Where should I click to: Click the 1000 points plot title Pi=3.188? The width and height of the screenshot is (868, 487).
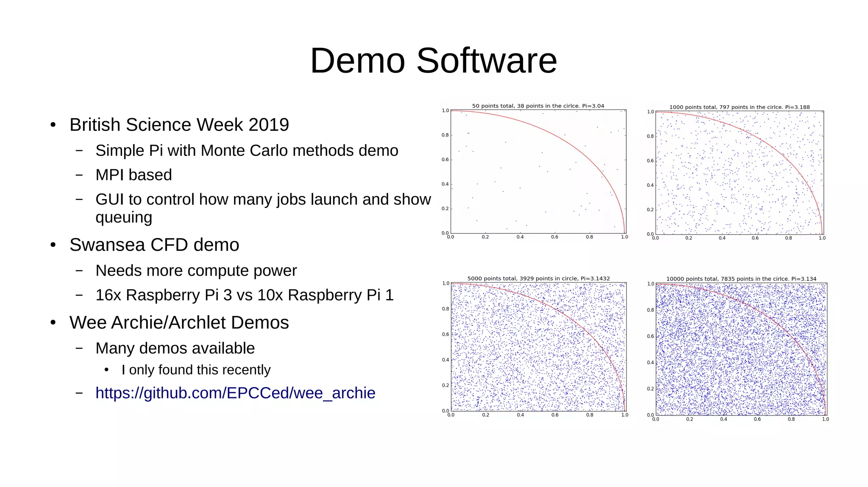click(739, 107)
